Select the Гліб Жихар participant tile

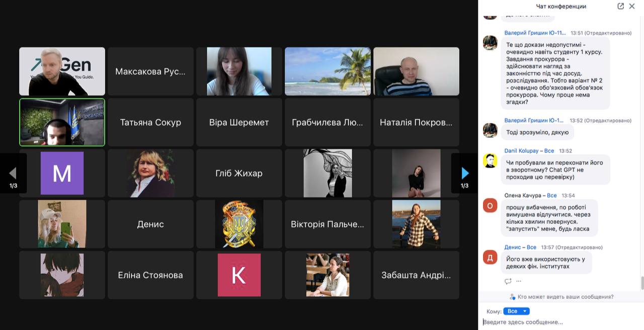[239, 173]
